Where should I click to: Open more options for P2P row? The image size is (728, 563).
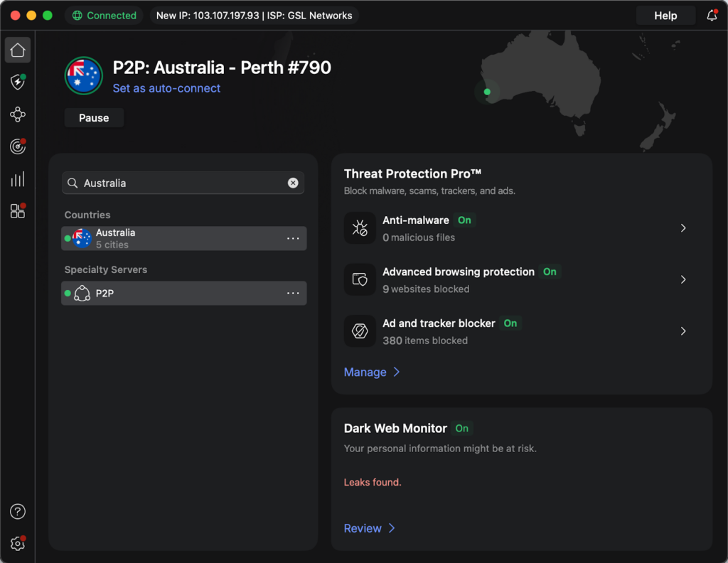click(293, 293)
